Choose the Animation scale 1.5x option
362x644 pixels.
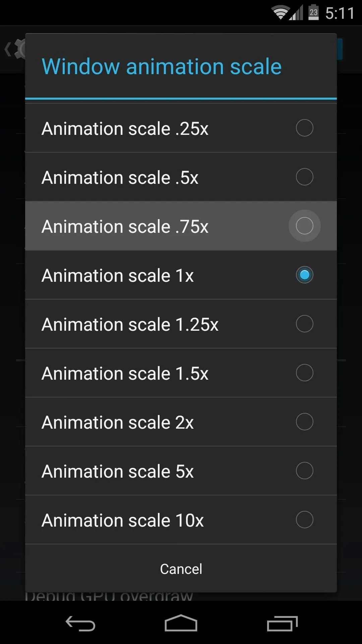(x=181, y=373)
